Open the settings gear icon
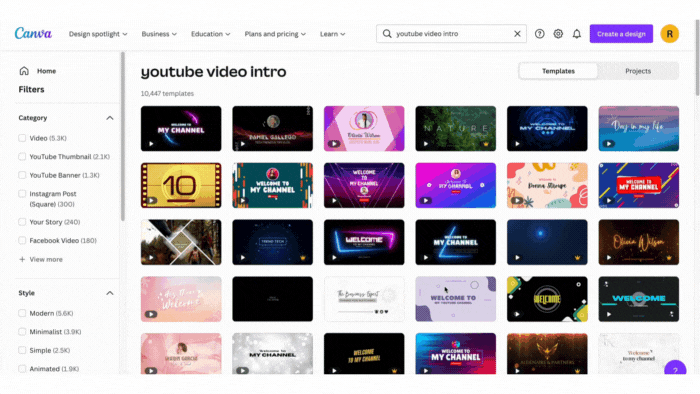This screenshot has width=700, height=394. point(558,34)
